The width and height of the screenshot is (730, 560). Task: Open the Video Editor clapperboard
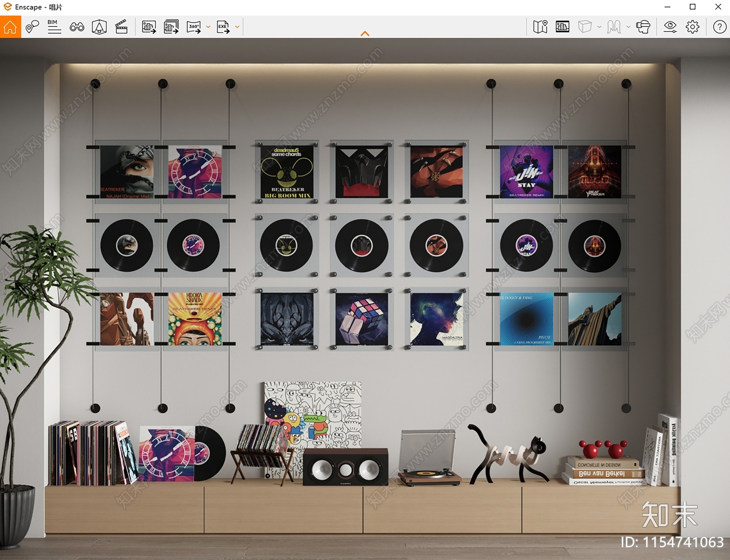tap(121, 27)
